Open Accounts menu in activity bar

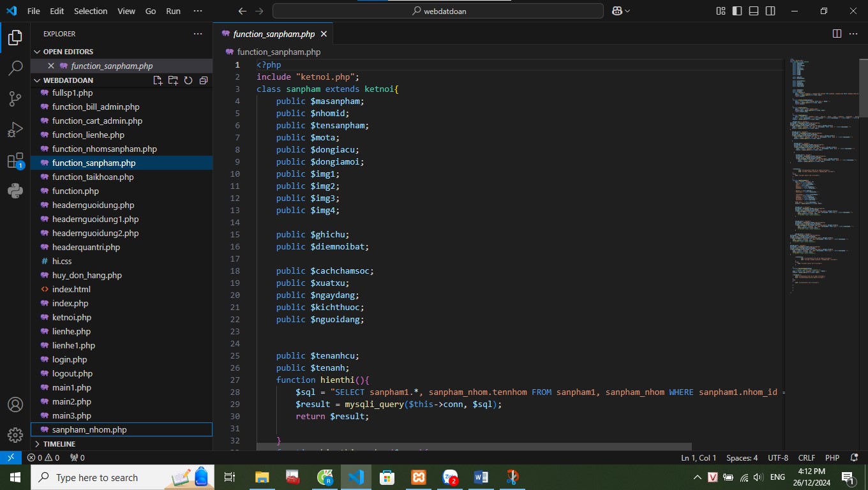tap(15, 405)
